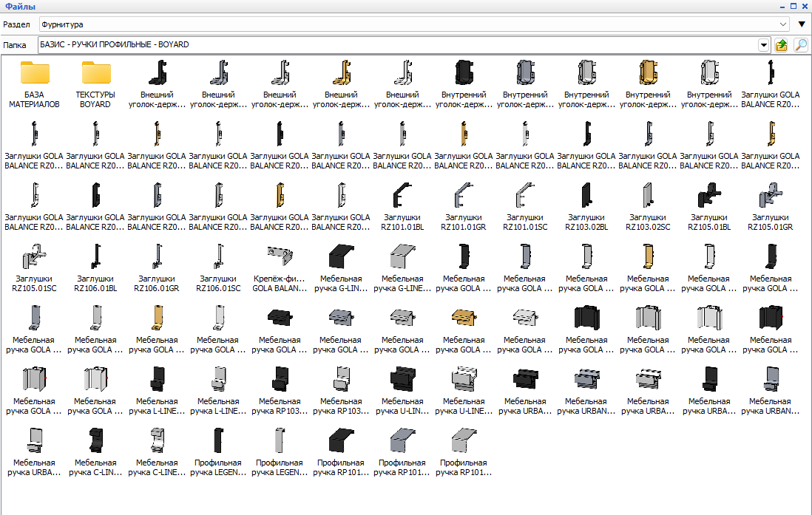Viewport: 812px width, 515px height.
Task: Select the Заглушки RZ103.02SC item
Action: (647, 207)
